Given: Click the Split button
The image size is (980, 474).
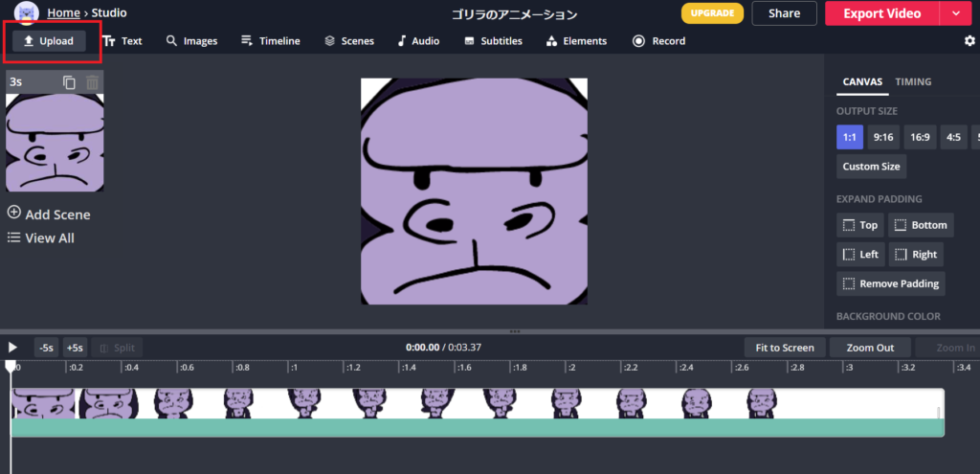Looking at the screenshot, I should 117,348.
